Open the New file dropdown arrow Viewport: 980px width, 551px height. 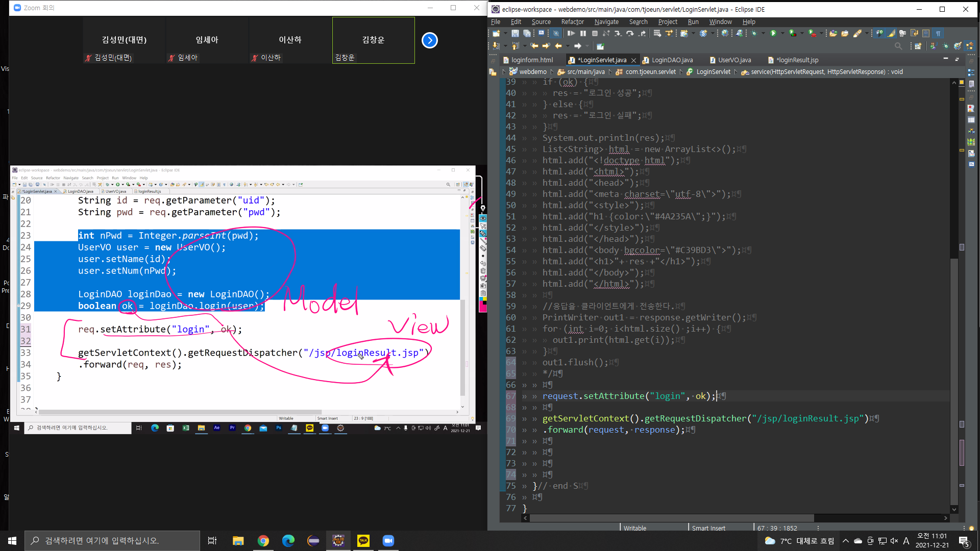coord(505,33)
